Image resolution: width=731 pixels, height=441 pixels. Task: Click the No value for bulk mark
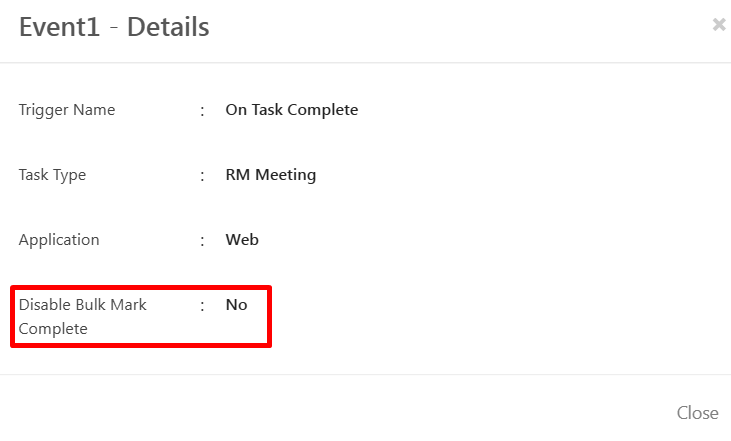click(236, 305)
